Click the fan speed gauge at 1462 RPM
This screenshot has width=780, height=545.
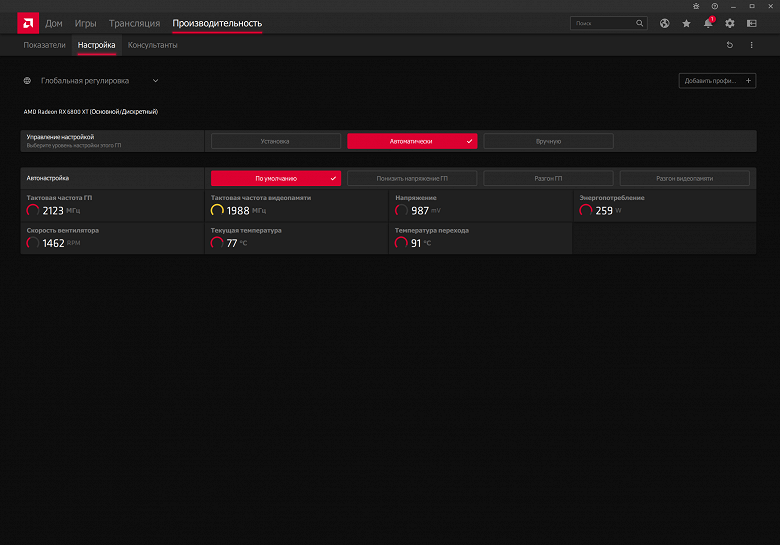[33, 243]
